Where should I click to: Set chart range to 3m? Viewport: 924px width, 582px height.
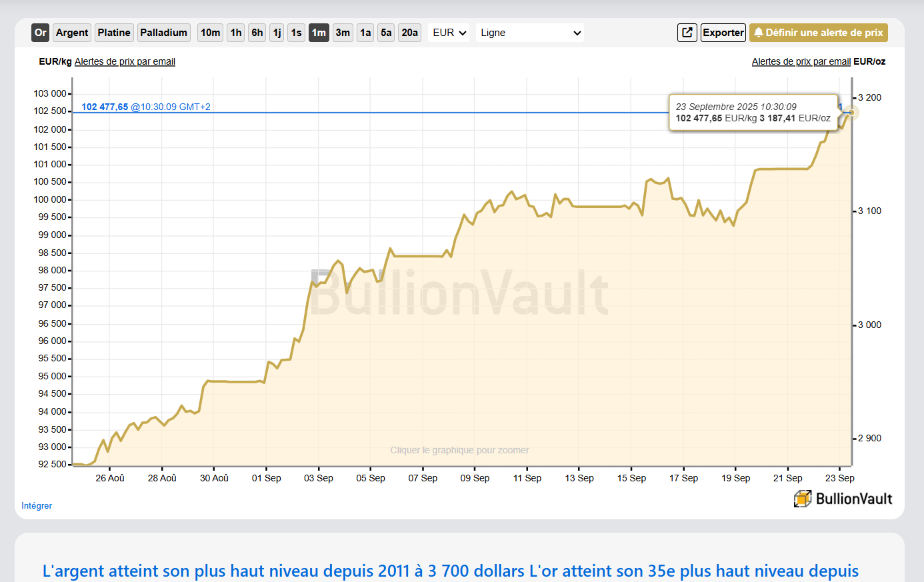(343, 33)
